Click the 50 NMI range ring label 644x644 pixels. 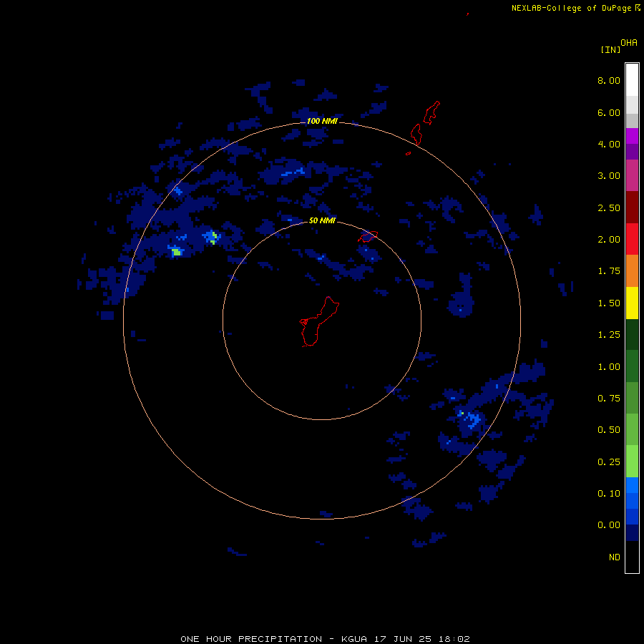click(x=322, y=220)
